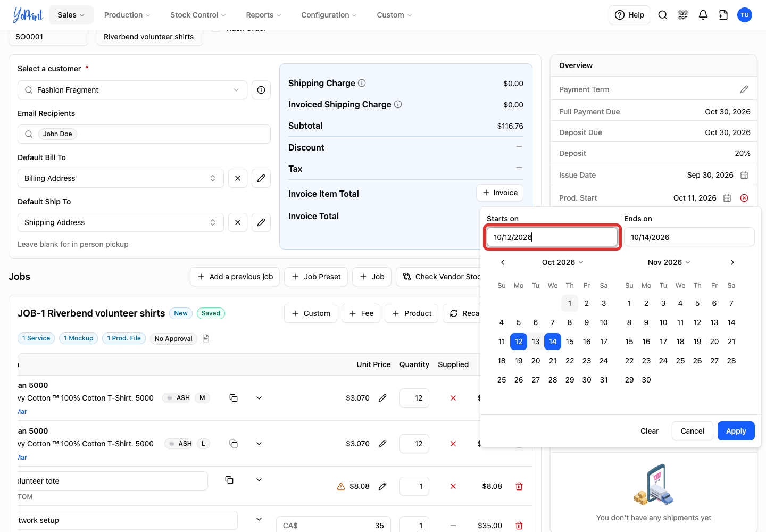Open the Fashion Fragment customer dropdown

[x=132, y=90]
